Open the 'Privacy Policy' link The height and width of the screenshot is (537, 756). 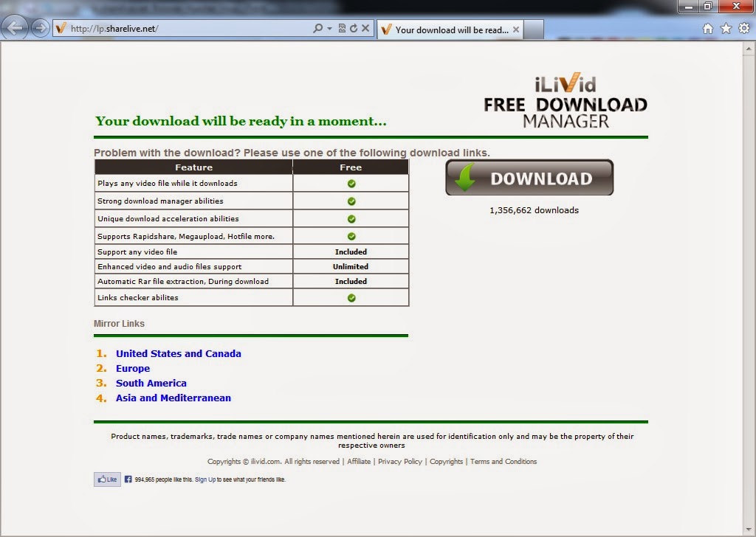[401, 461]
